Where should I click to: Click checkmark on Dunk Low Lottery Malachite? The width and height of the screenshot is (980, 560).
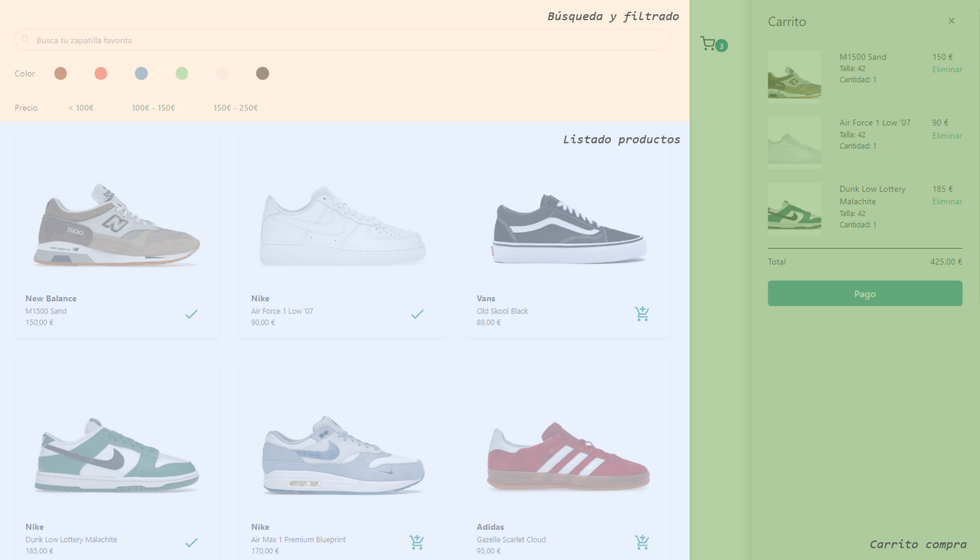(191, 542)
